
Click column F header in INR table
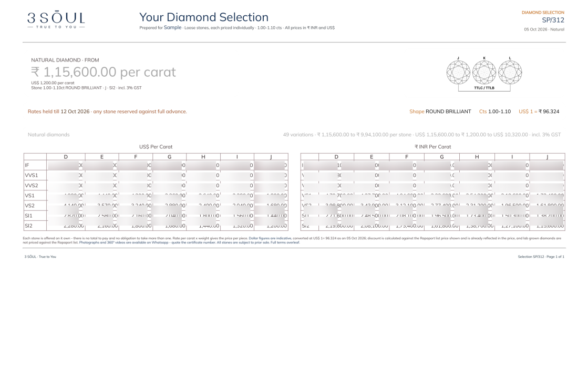407,157
